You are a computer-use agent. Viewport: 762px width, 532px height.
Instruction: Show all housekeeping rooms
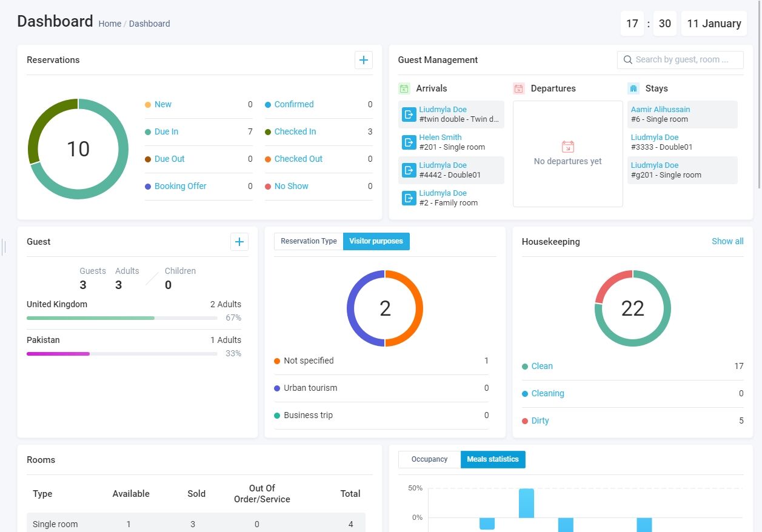coord(727,241)
